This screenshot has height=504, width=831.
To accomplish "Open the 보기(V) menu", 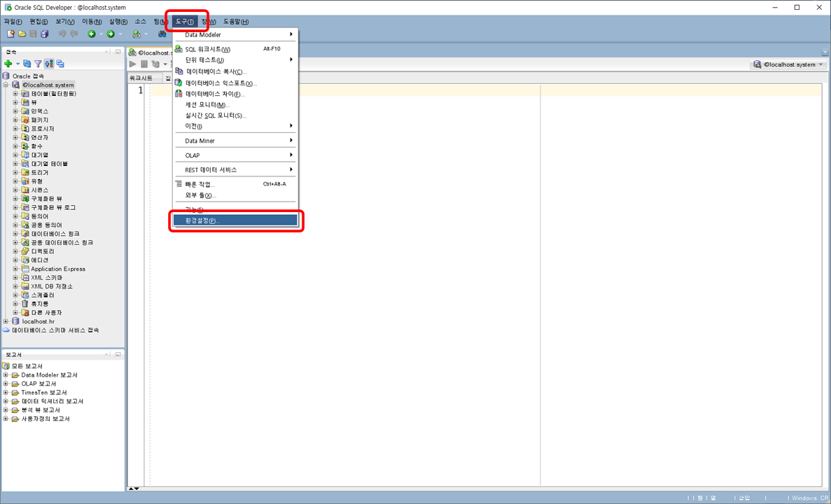I will point(64,22).
